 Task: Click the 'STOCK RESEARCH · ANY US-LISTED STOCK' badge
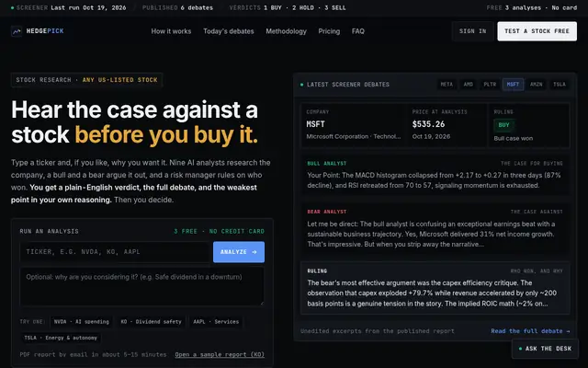[86, 80]
